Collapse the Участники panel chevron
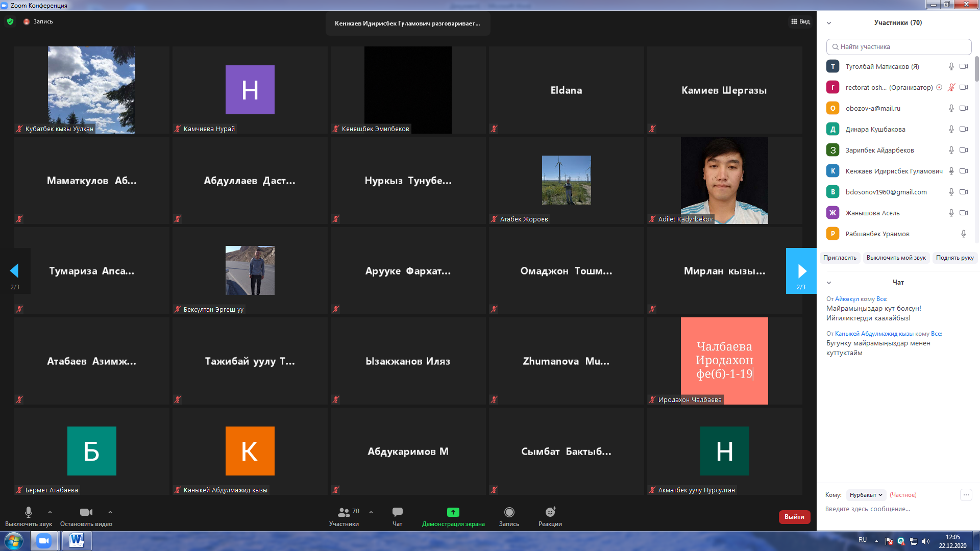The width and height of the screenshot is (980, 551). (829, 23)
